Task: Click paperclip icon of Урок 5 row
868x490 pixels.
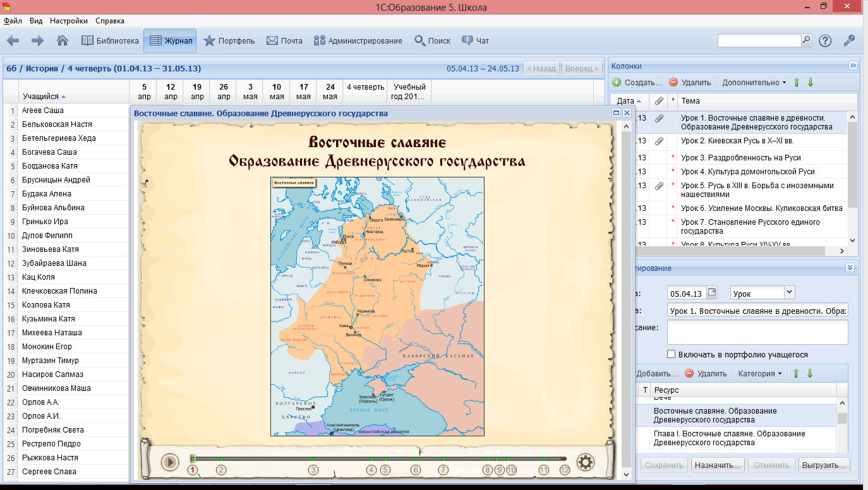Action: [659, 186]
